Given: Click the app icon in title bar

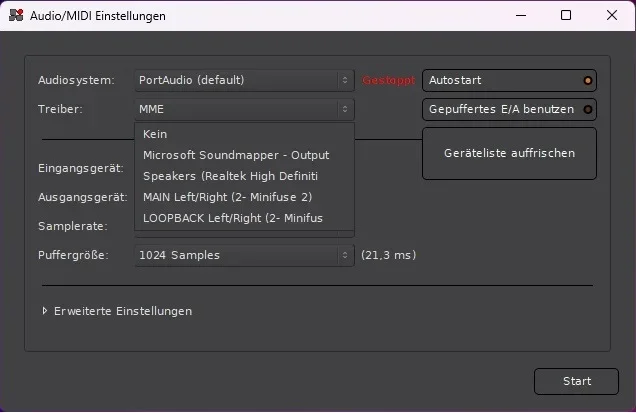Looking at the screenshot, I should click(16, 15).
